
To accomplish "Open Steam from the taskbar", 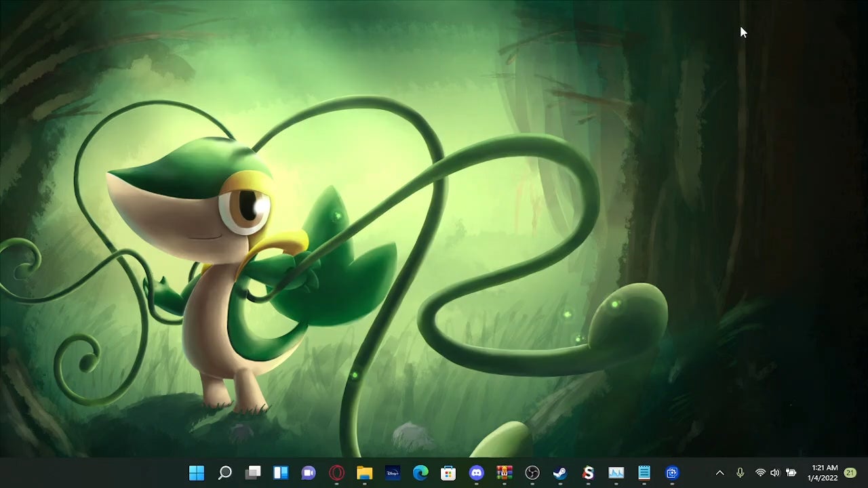I will coord(560,473).
